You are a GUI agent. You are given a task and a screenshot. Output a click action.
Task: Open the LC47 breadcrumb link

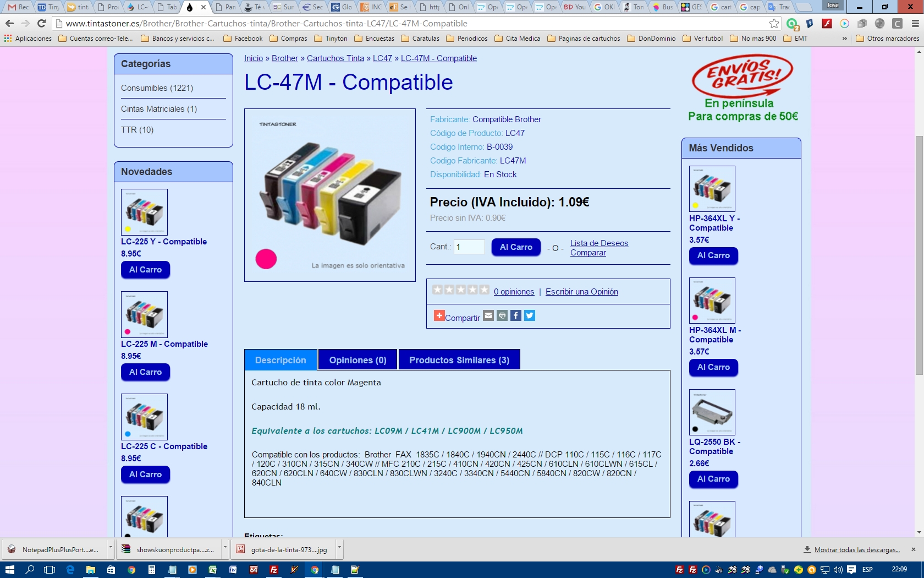[382, 58]
